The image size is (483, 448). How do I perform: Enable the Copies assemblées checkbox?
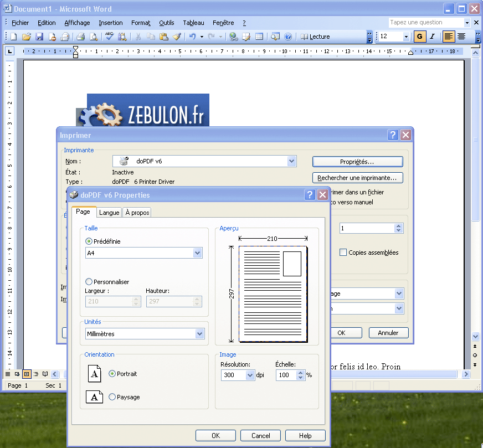point(343,252)
